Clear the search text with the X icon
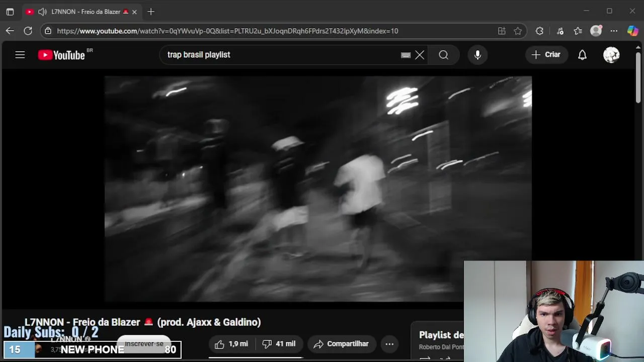This screenshot has height=362, width=644. tap(420, 55)
